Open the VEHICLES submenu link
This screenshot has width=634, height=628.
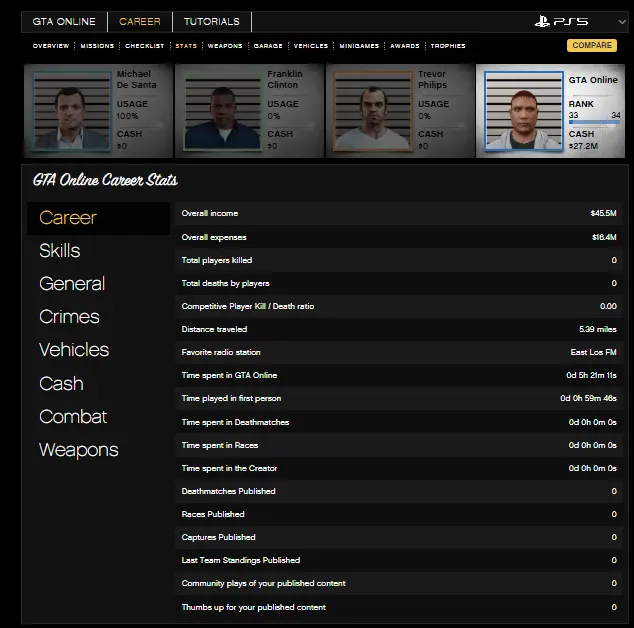point(311,46)
